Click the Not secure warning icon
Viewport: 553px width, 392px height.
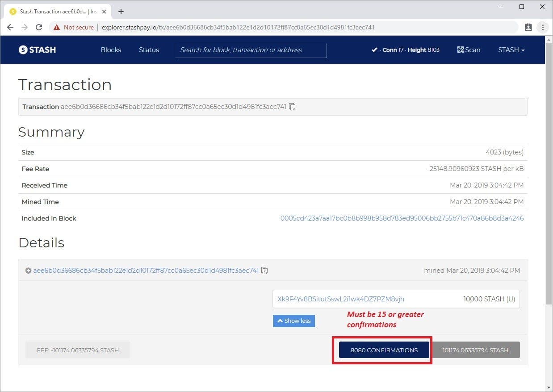(57, 27)
